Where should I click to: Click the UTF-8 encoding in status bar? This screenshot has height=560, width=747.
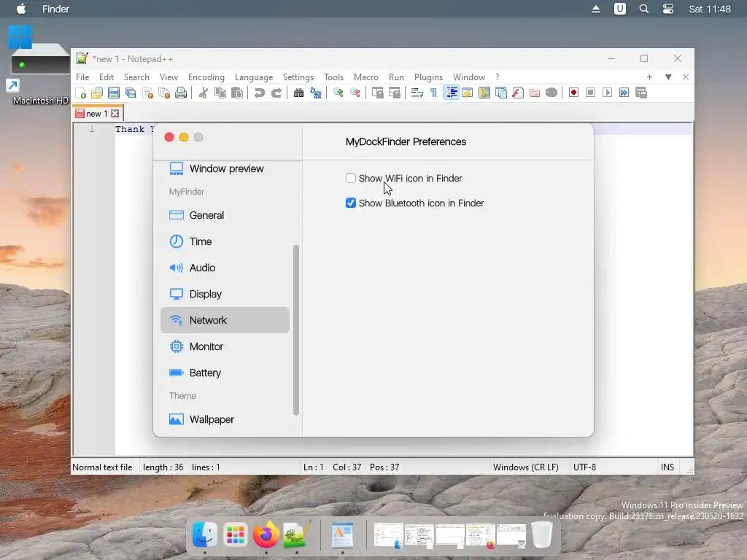tap(584, 467)
